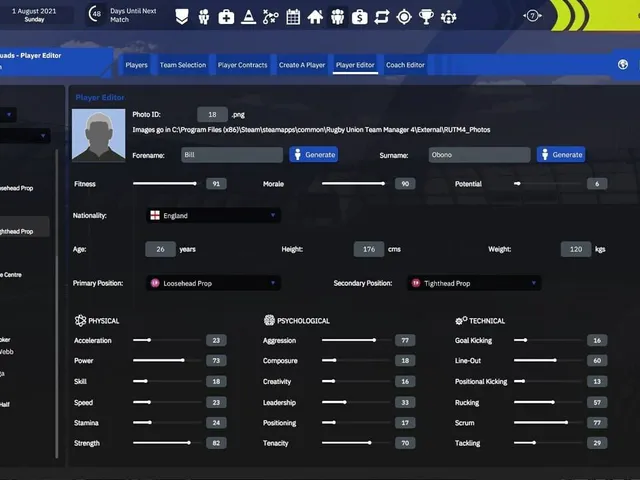Viewport: 640px width, 480px height.
Task: Click the Photo ID input field
Action: tap(212, 115)
